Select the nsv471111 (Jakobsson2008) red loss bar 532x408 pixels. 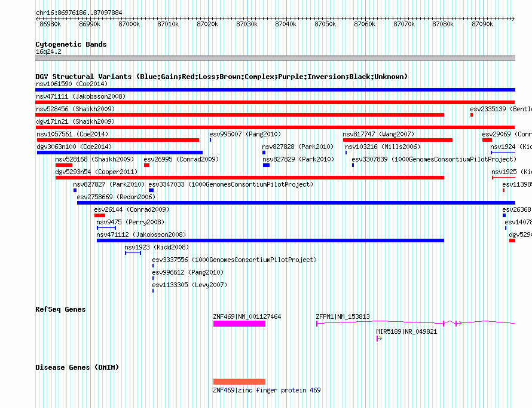tap(275, 102)
